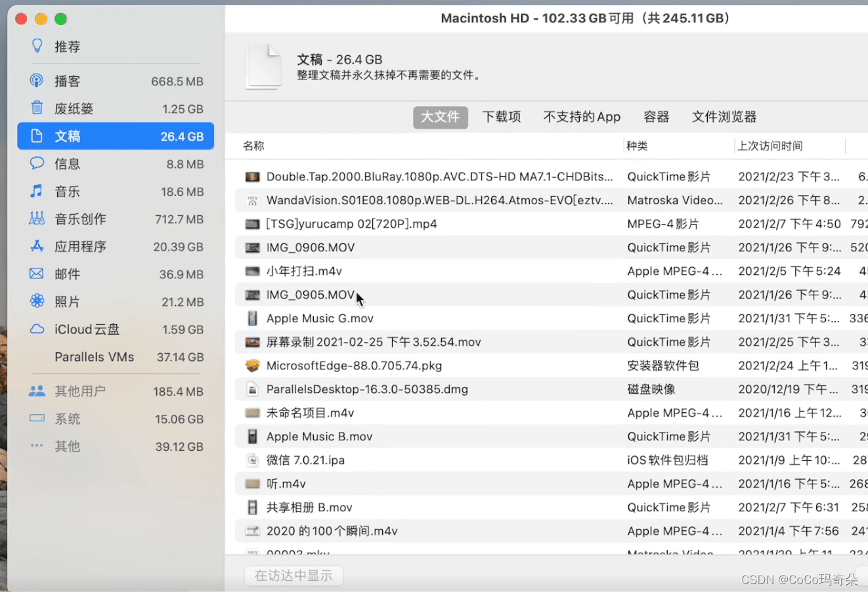The width and height of the screenshot is (868, 592).
Task: Click the lightbulb icon beside 推荐
Action: pos(37,46)
